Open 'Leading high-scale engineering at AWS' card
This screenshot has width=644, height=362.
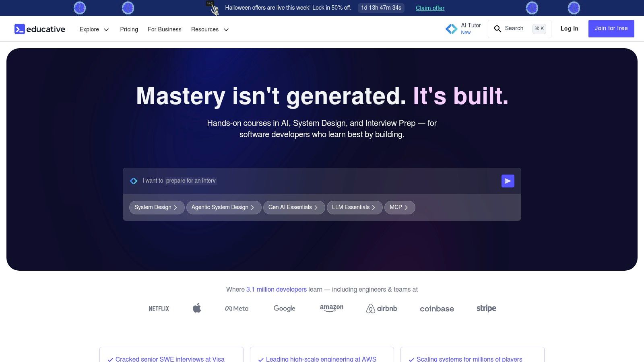(x=322, y=355)
